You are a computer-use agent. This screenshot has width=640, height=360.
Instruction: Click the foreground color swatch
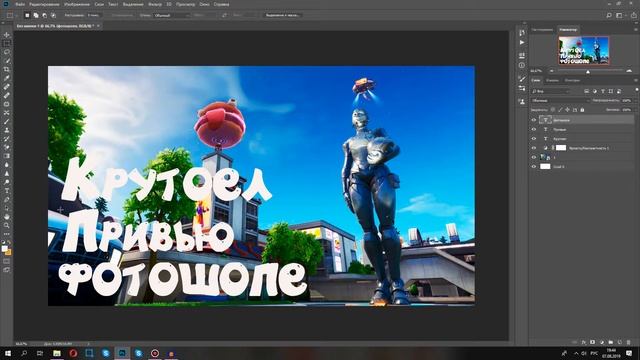tap(4, 248)
